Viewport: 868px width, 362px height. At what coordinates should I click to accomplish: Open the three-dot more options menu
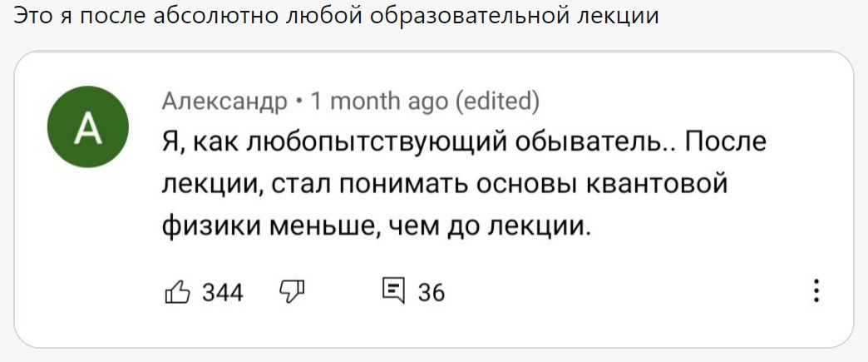[817, 290]
